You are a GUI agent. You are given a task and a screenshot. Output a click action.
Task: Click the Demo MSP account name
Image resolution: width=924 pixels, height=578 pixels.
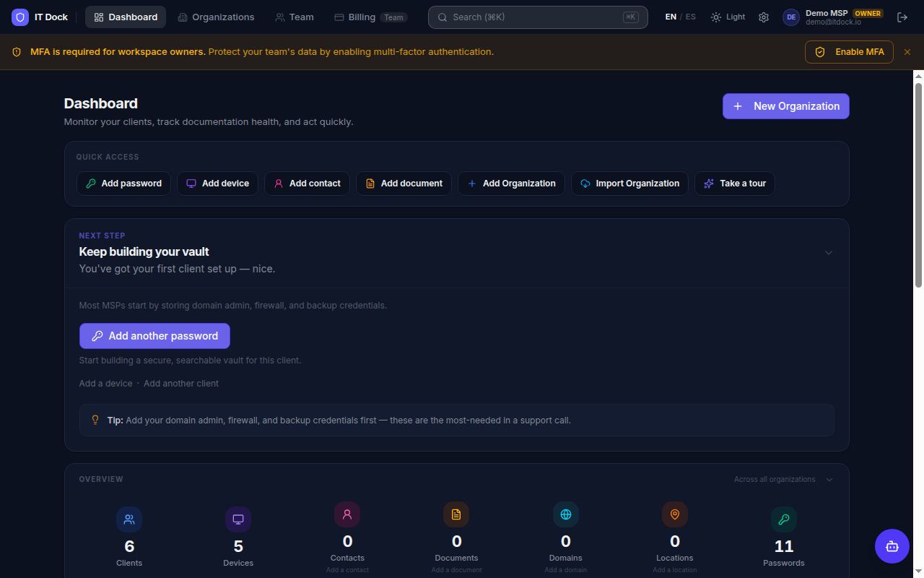pos(827,13)
